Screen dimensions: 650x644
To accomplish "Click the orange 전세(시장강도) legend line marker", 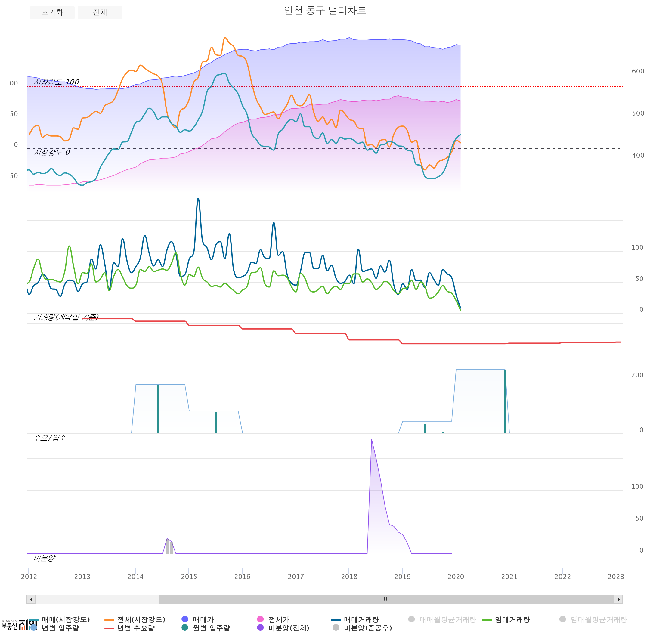I will coord(109,620).
